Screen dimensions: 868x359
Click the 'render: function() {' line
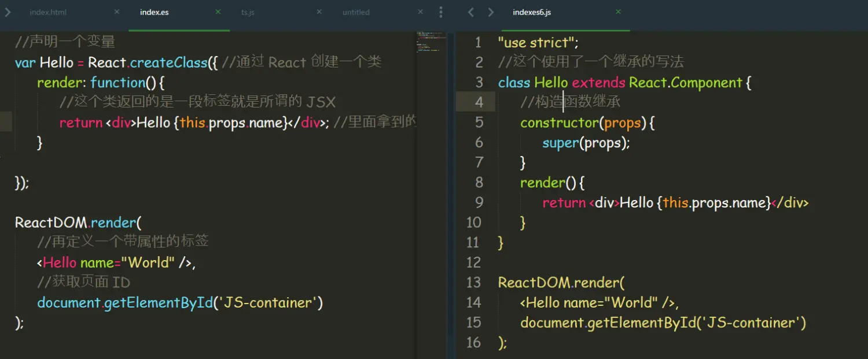point(101,83)
